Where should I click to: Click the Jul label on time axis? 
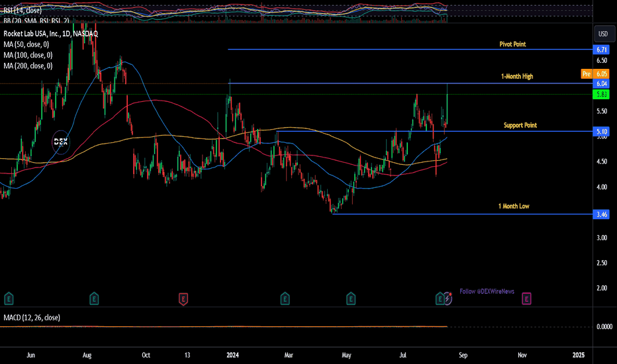tap(403, 355)
